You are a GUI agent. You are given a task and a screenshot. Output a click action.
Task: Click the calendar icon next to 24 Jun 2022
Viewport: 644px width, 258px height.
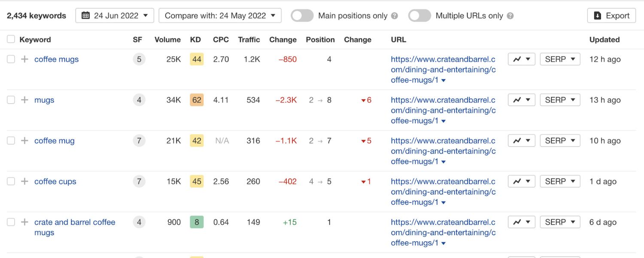tap(85, 15)
